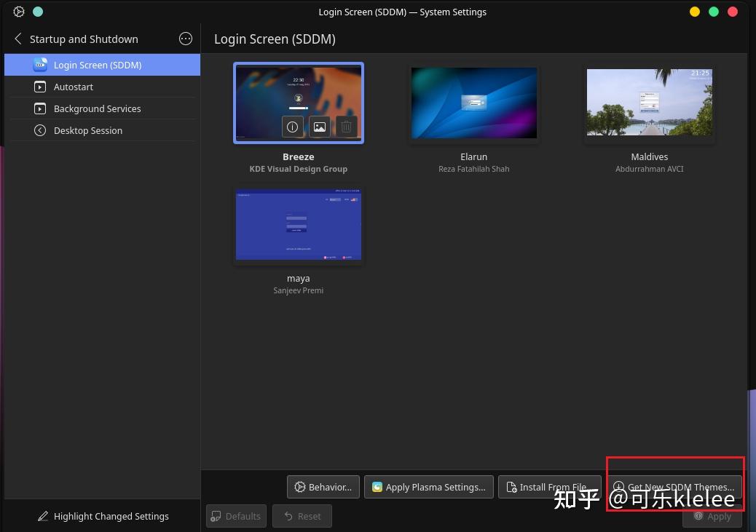This screenshot has width=756, height=532.
Task: Select Login Screen (SDDM) in sidebar
Action: pyautogui.click(x=102, y=65)
